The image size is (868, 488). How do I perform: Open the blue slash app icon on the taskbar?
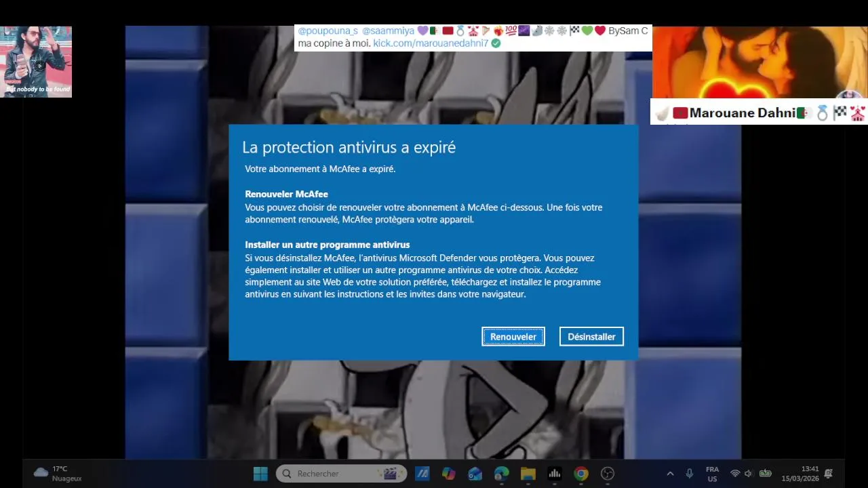tap(422, 474)
